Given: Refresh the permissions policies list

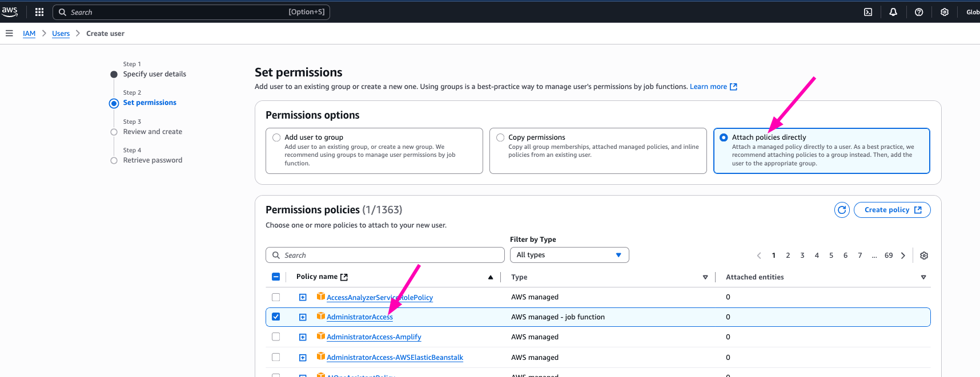Looking at the screenshot, I should coord(842,210).
